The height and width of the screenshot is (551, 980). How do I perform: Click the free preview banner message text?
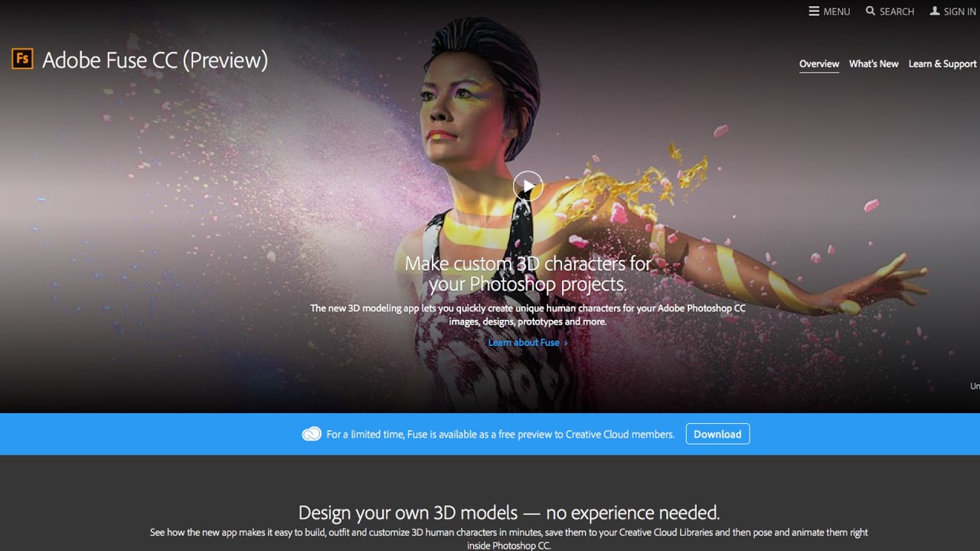pyautogui.click(x=499, y=434)
